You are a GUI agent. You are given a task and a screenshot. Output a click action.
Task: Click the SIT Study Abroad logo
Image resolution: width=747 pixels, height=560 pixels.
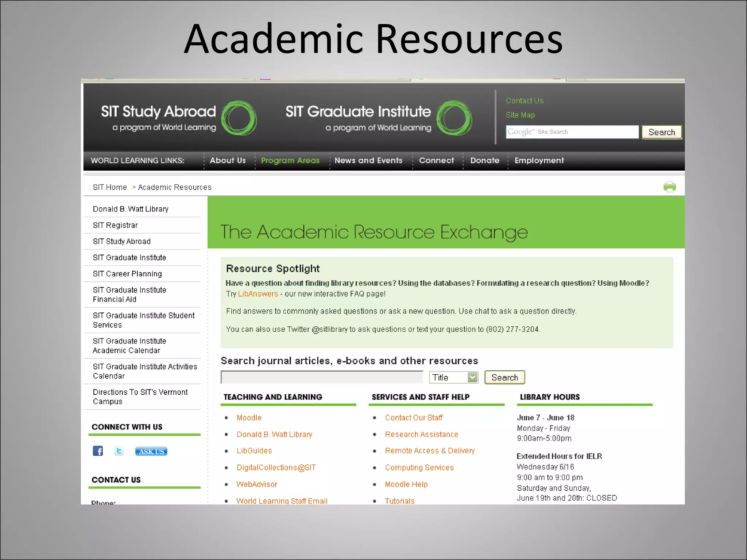point(178,118)
